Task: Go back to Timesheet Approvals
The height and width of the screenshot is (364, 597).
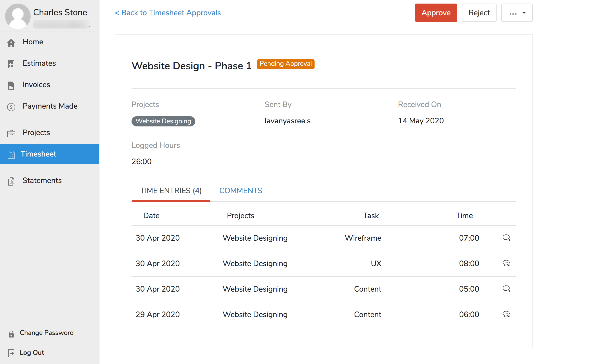Action: tap(167, 12)
